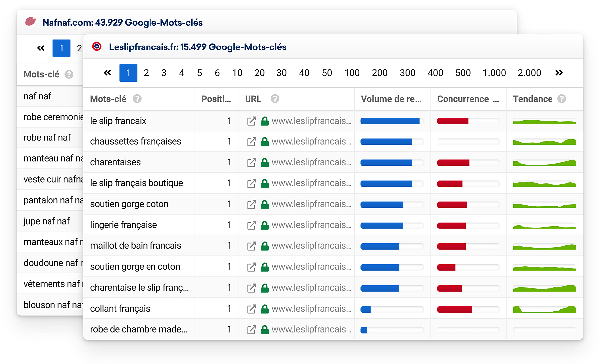Image resolution: width=600 pixels, height=364 pixels.
Task: Click blue volume bar for 'collant français'
Action: pyautogui.click(x=366, y=309)
